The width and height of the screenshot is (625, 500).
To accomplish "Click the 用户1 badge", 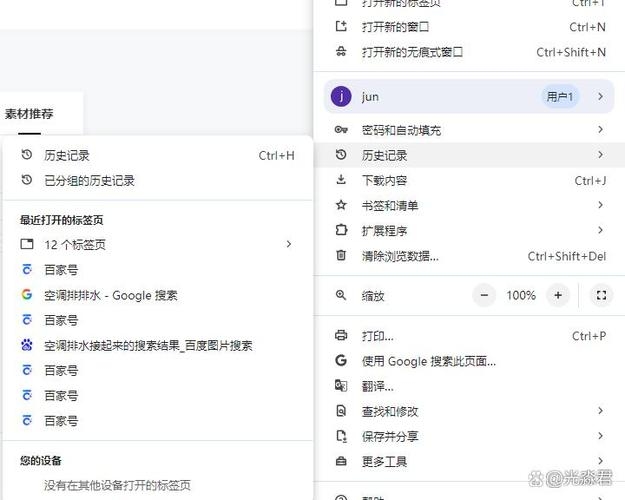I will coord(560,96).
